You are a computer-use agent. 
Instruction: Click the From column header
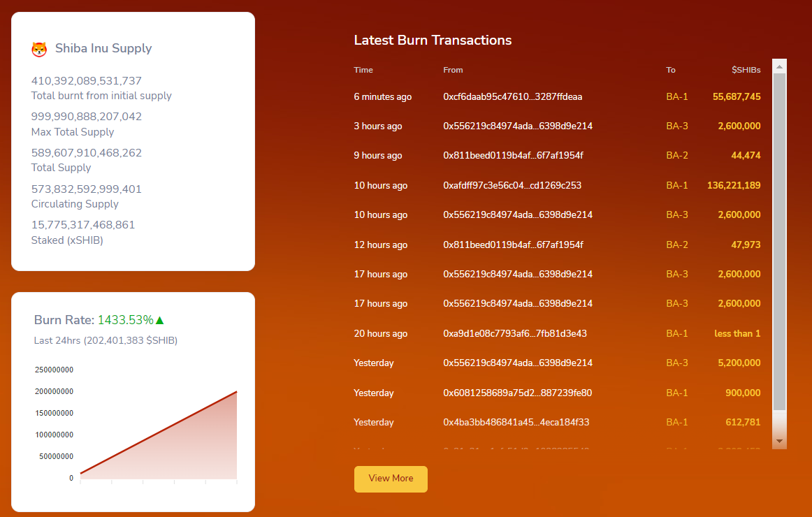pos(453,70)
